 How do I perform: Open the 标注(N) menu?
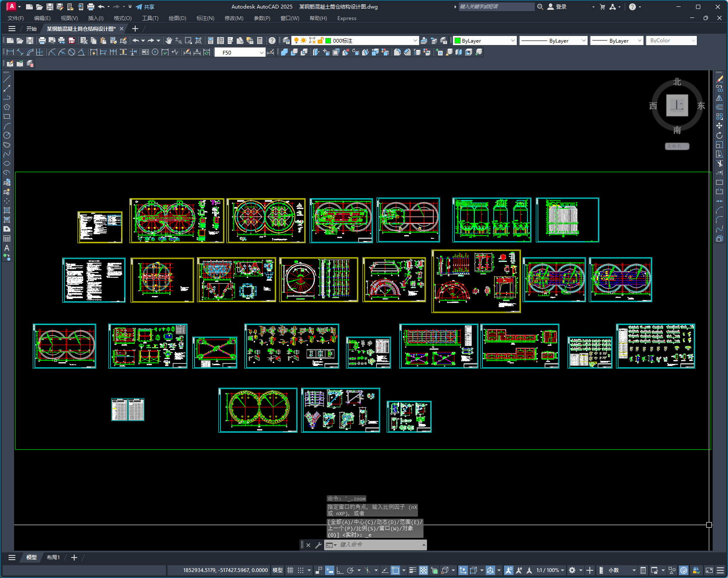[x=205, y=18]
